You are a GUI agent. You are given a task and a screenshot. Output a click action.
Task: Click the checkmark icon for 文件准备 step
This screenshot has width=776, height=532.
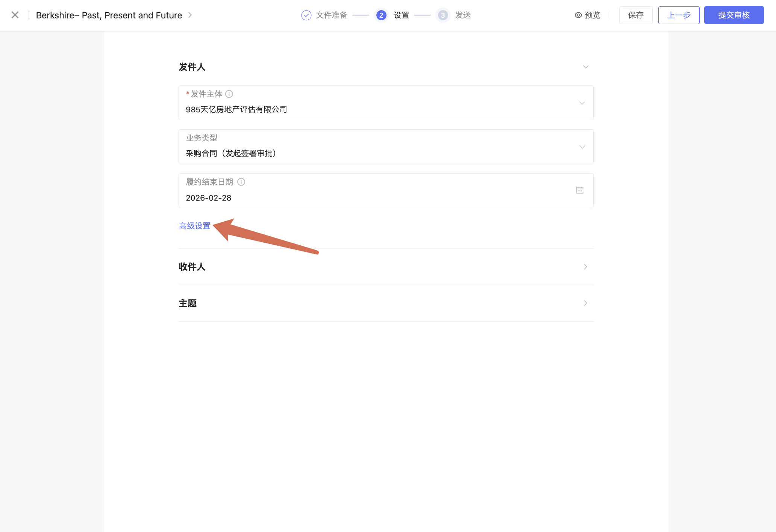click(306, 15)
